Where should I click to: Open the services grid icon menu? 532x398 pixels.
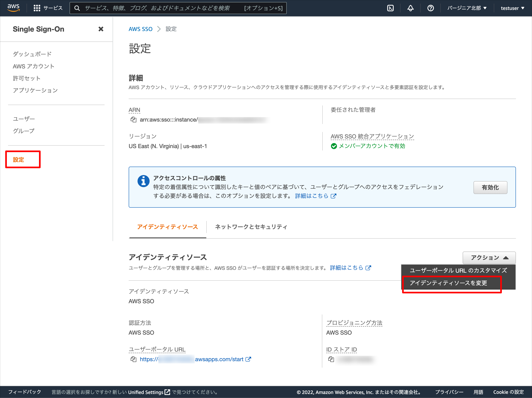click(x=37, y=8)
